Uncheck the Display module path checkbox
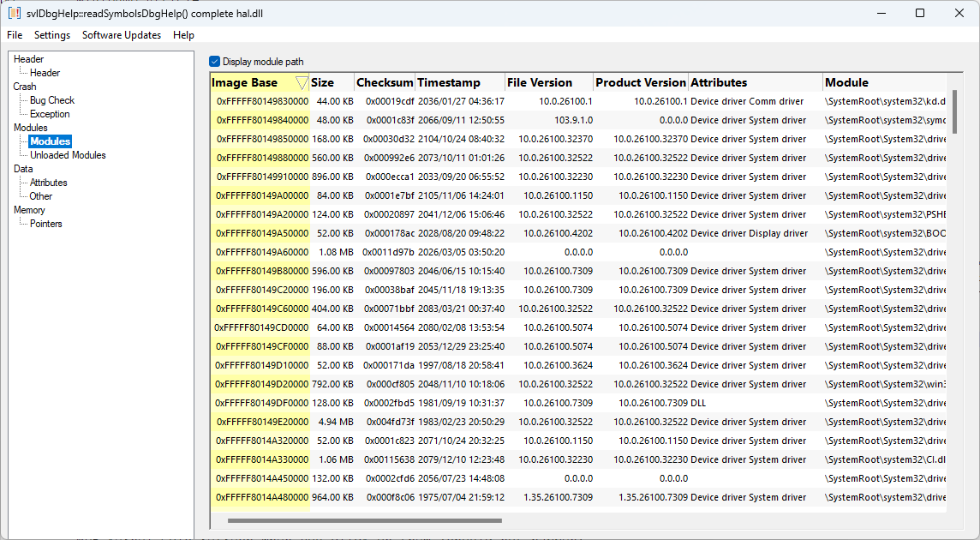Viewport: 980px width, 540px height. [214, 62]
